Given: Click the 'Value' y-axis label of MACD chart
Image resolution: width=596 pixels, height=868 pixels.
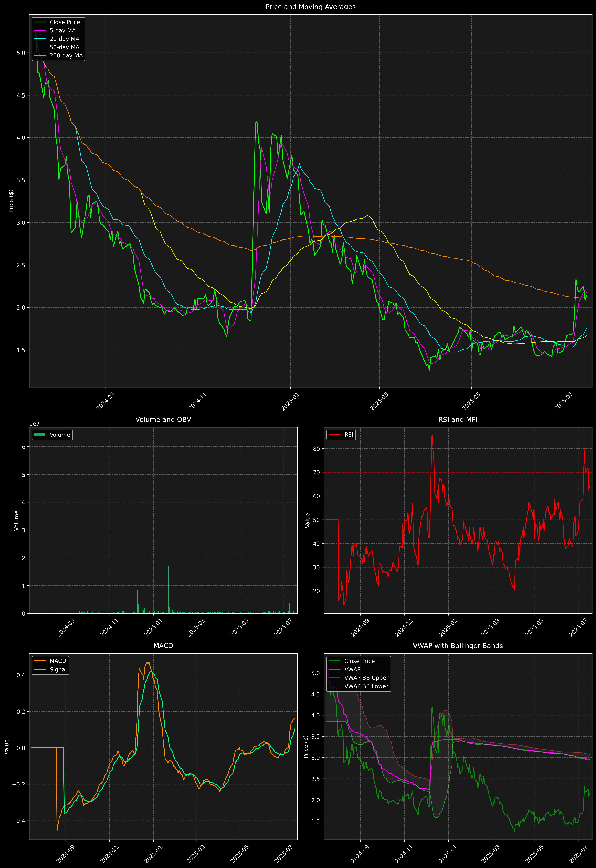Looking at the screenshot, I should pyautogui.click(x=7, y=747).
